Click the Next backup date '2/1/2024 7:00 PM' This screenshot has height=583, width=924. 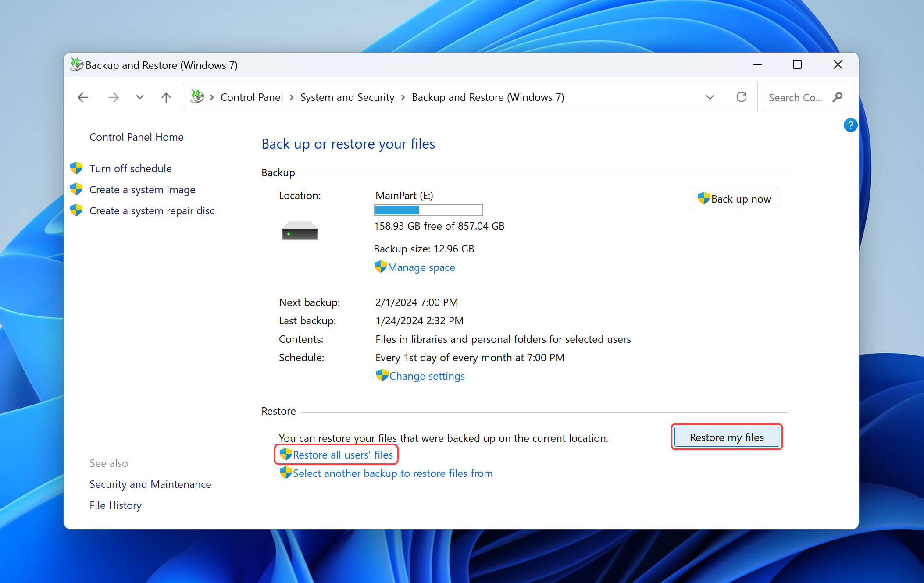click(x=417, y=302)
